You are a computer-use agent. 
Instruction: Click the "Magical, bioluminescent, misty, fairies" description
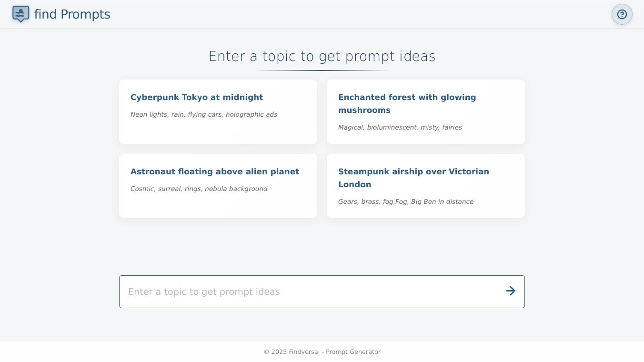pyautogui.click(x=400, y=127)
